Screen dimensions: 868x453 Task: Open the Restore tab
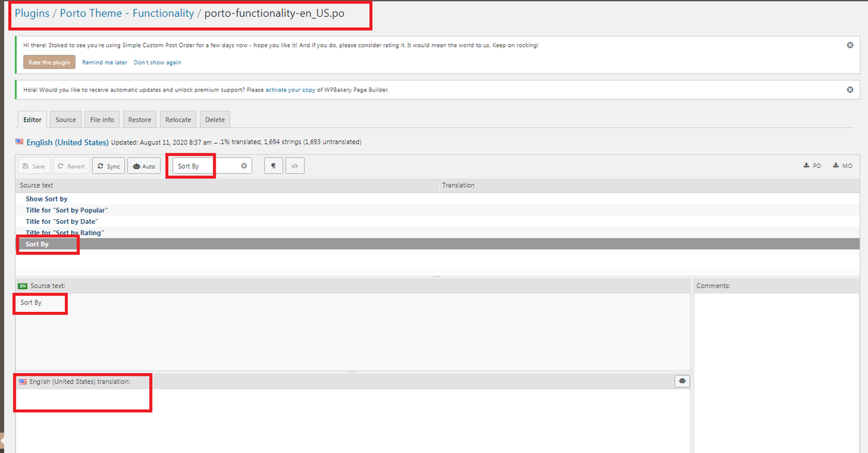pyautogui.click(x=140, y=119)
